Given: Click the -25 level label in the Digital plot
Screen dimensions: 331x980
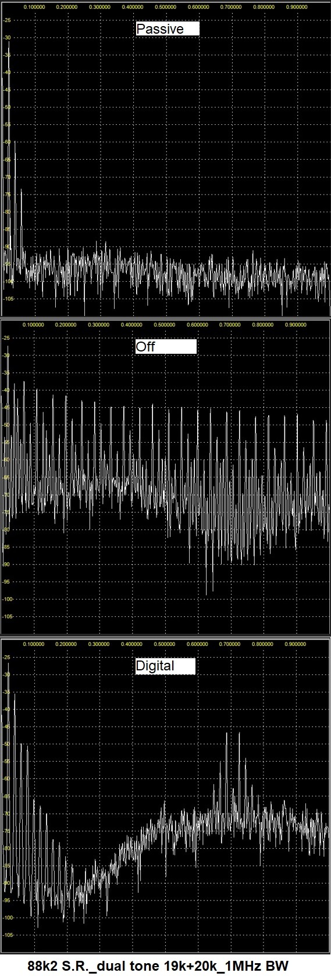Looking at the screenshot, I should (7, 657).
